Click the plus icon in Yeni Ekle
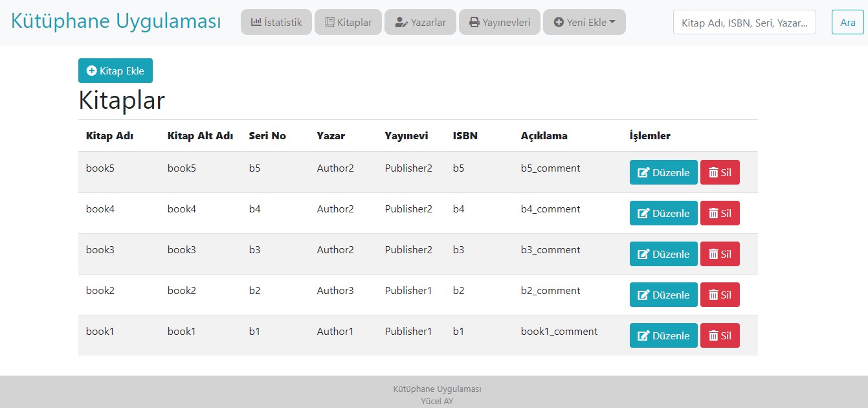 (x=559, y=22)
